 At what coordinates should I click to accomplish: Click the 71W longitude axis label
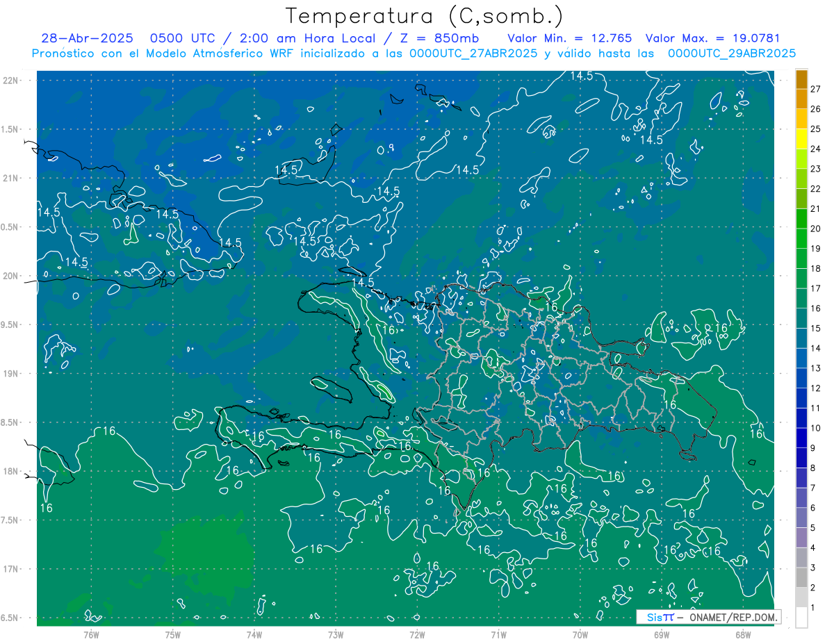tap(498, 634)
